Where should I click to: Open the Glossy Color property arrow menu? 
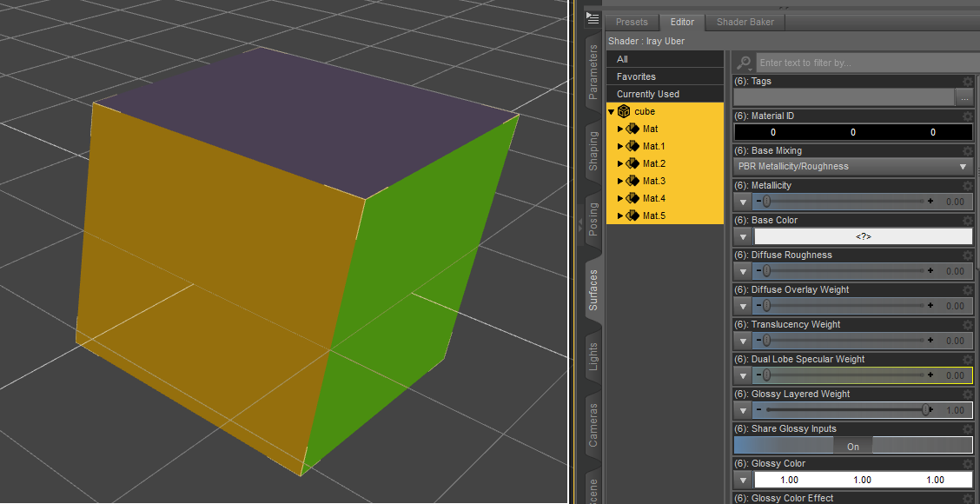pos(743,481)
